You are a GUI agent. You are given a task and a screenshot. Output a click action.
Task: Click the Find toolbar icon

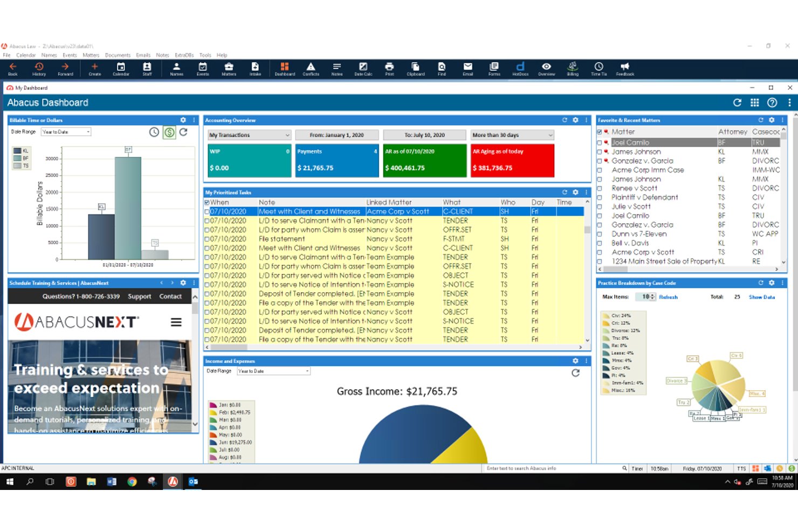click(x=442, y=69)
